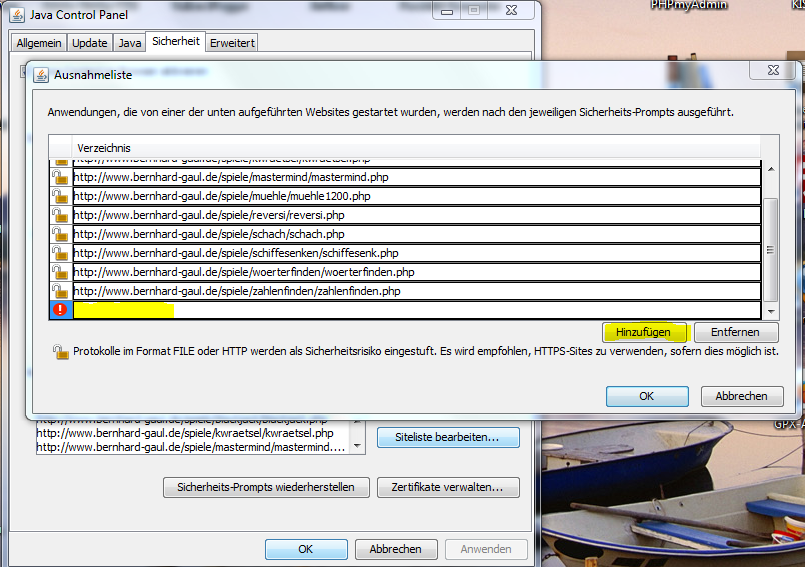Select the reversi.php URL row
This screenshot has width=805, height=567.
[x=416, y=215]
